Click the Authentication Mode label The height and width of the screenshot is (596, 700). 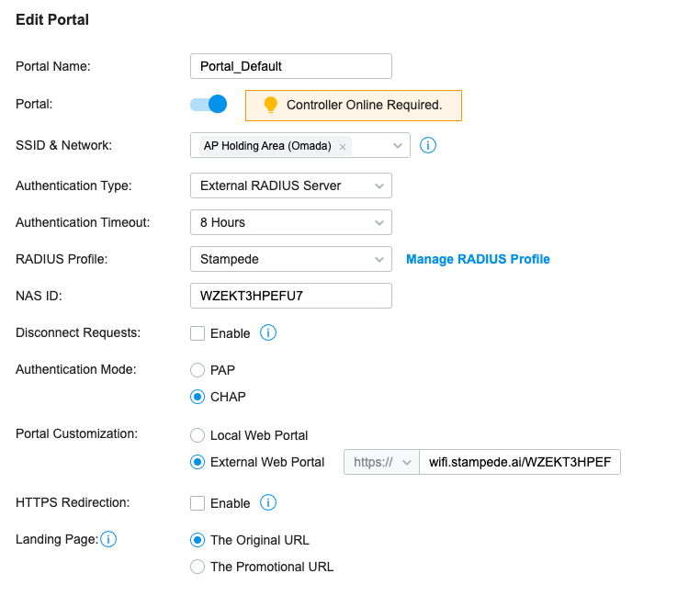click(76, 370)
